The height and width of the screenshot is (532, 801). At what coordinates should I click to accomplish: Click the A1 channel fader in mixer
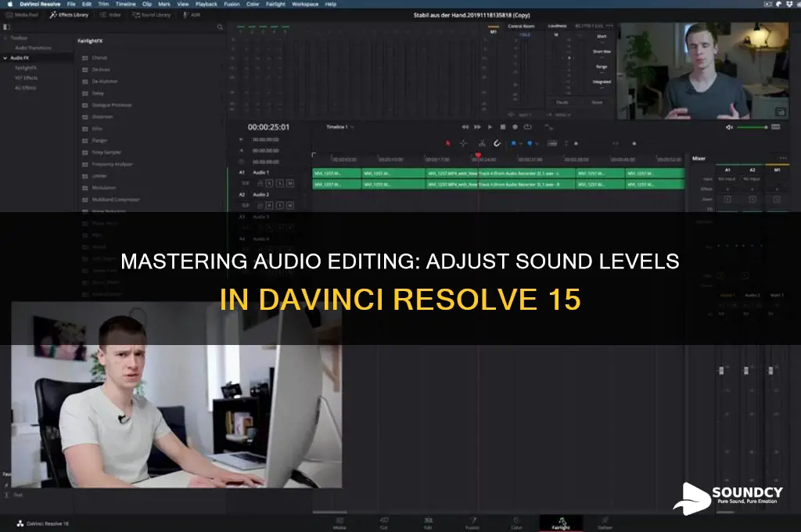[721, 370]
